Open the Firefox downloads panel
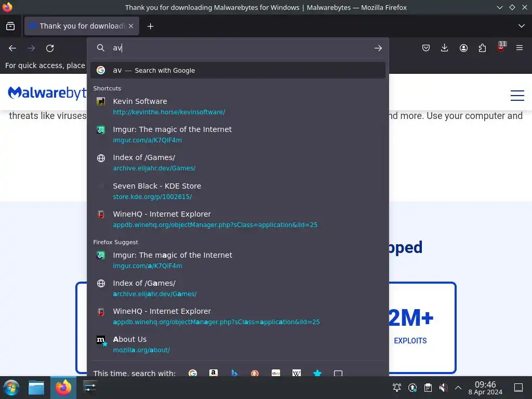This screenshot has height=399, width=532. pos(445,48)
